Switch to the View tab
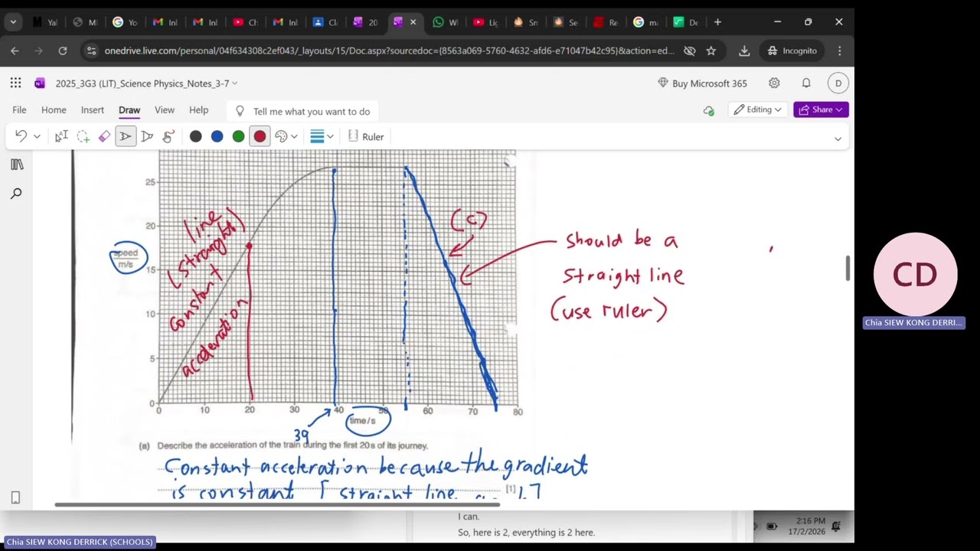This screenshot has width=980, height=551. pos(165,110)
